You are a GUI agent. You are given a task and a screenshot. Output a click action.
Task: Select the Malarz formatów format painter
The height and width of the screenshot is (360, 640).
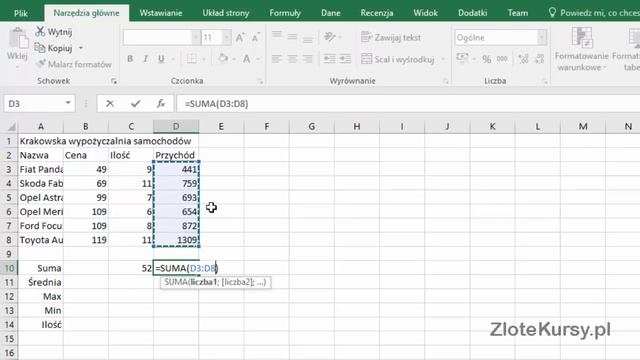point(73,64)
